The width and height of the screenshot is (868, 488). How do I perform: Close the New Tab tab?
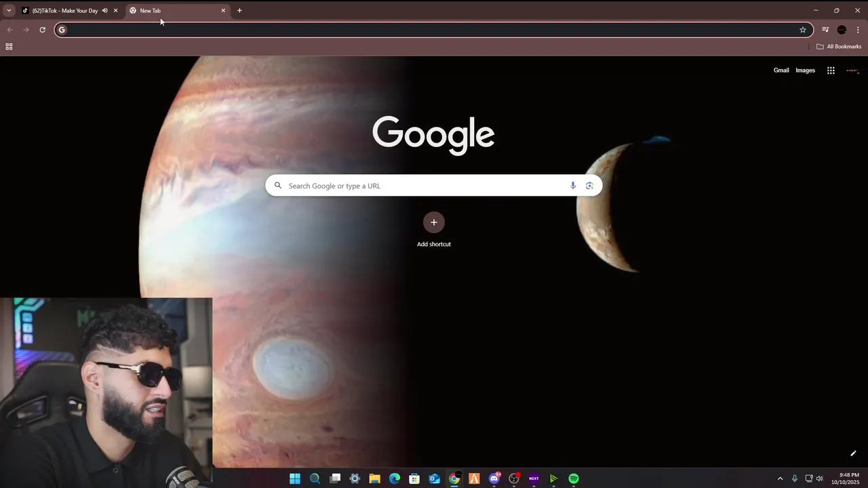pyautogui.click(x=223, y=11)
